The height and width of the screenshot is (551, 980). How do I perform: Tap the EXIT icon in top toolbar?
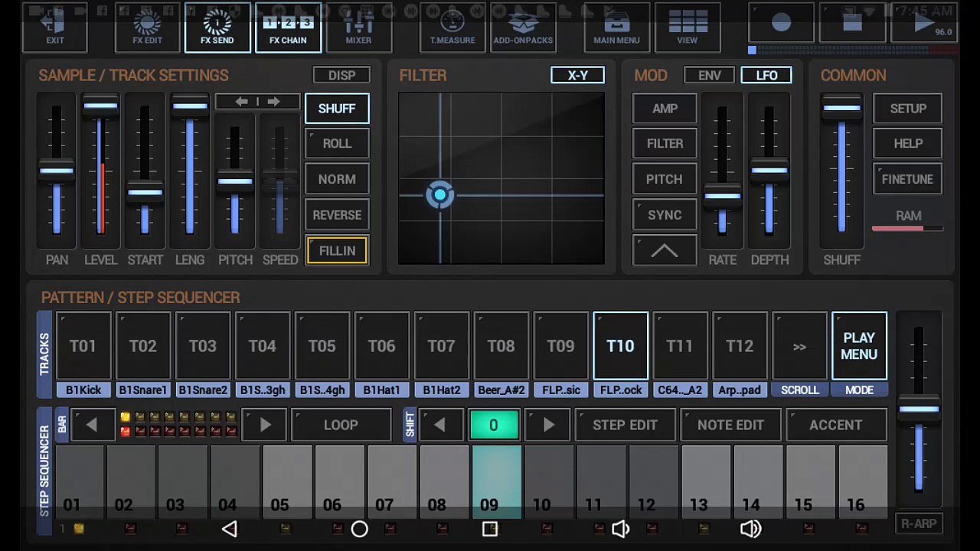click(x=55, y=28)
